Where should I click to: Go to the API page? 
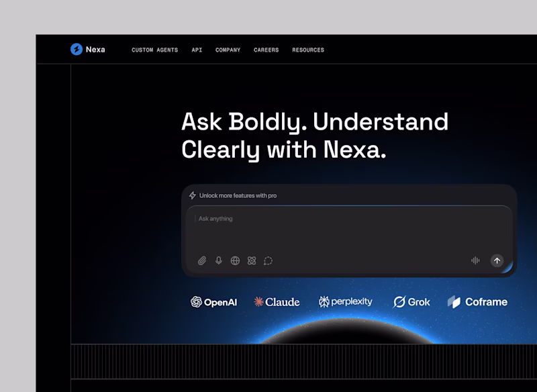197,50
